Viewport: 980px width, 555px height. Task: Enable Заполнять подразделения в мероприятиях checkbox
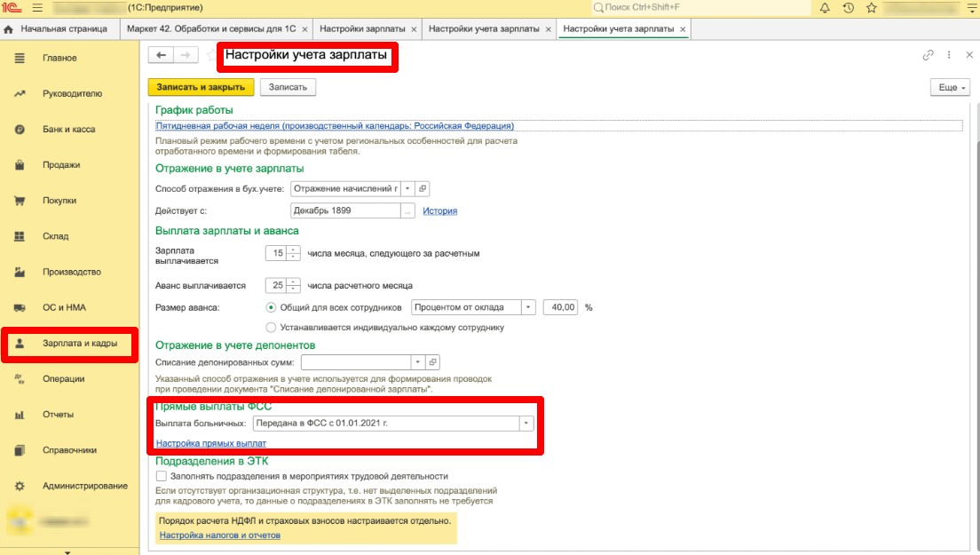(162, 476)
